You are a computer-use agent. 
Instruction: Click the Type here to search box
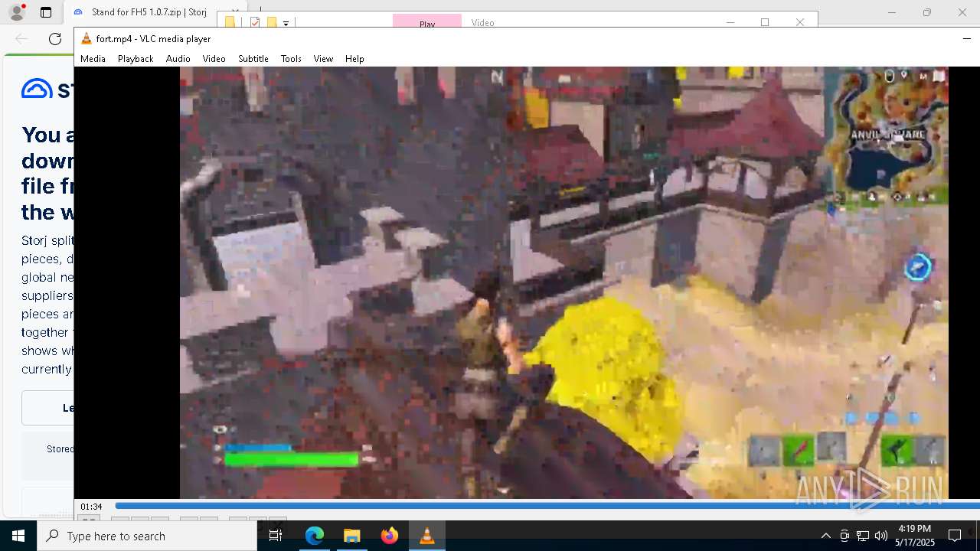(x=147, y=536)
